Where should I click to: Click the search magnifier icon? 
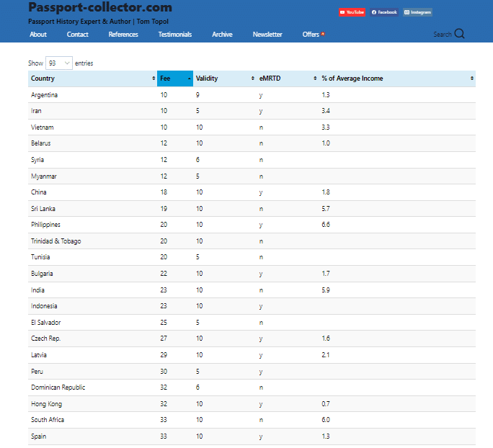click(459, 34)
